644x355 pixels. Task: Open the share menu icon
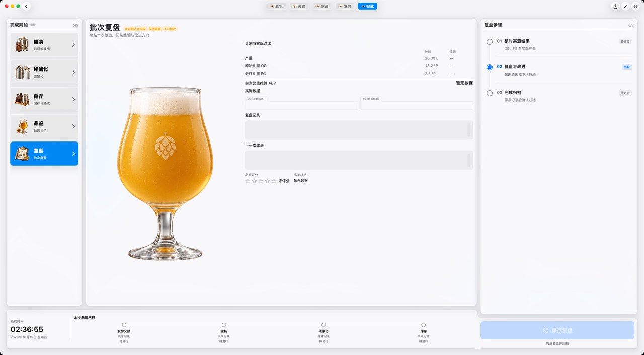(x=615, y=6)
